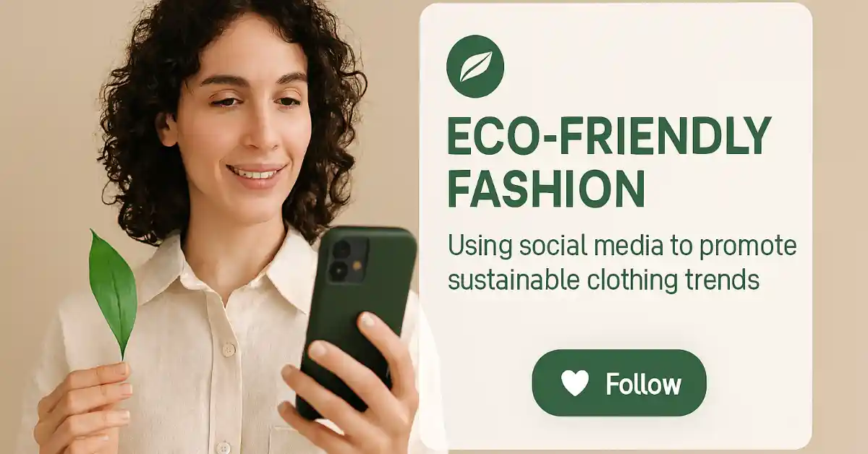Tap the phone's upper camera lens
Image resolution: width=868 pixels, height=454 pixels.
[x=341, y=249]
